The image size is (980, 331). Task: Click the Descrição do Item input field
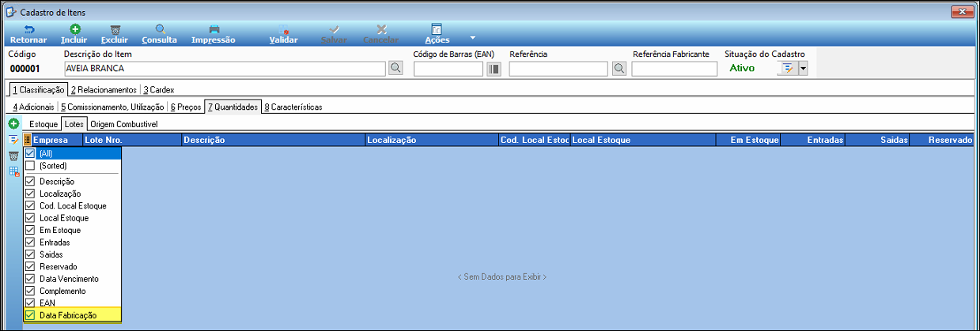(225, 69)
